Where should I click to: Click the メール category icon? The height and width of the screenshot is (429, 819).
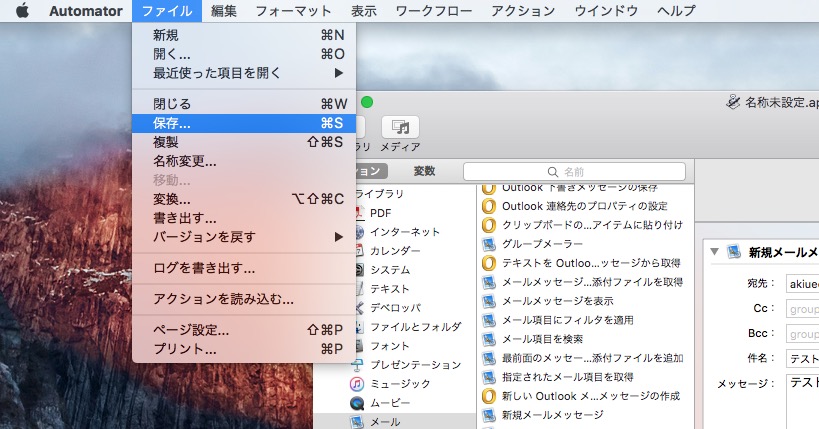point(357,422)
